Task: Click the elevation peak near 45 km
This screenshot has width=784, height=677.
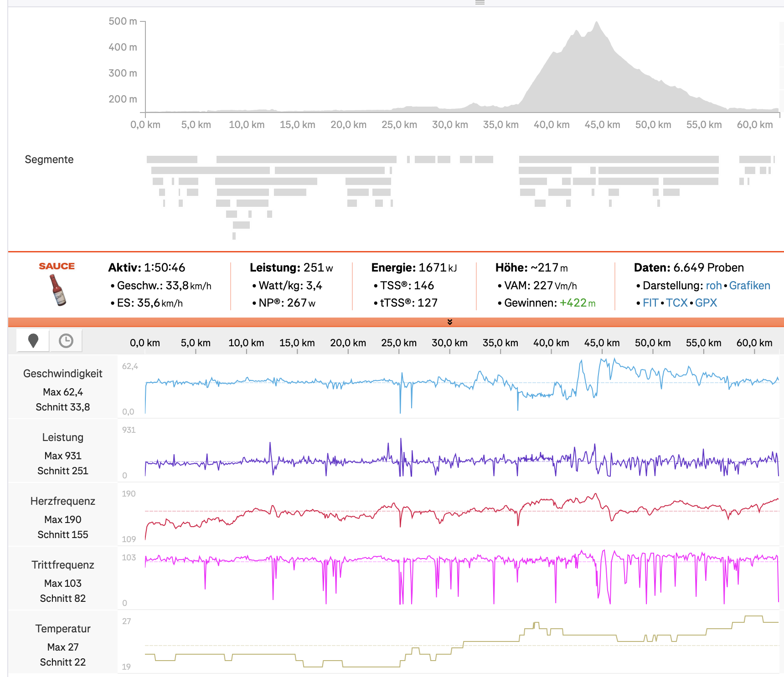Action: click(x=596, y=23)
